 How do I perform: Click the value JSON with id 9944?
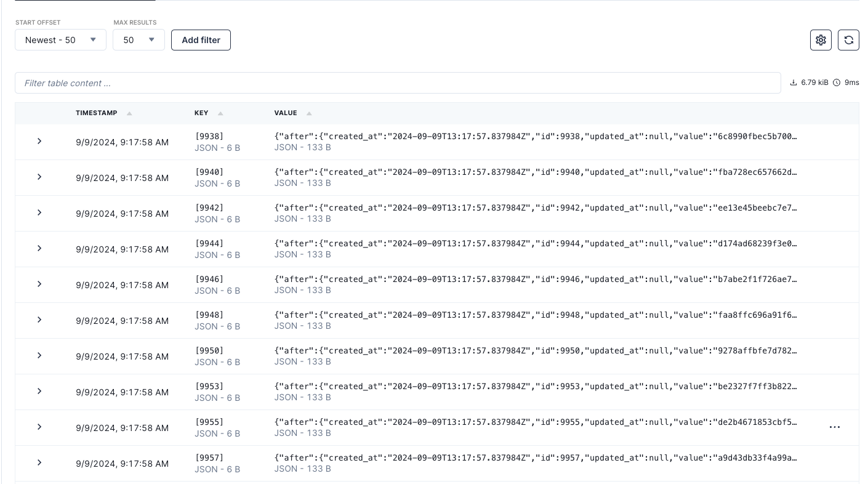click(x=536, y=243)
